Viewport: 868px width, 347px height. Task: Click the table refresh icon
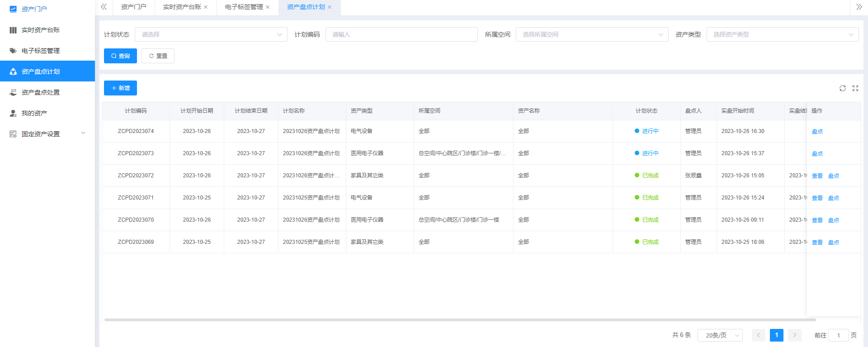point(843,88)
